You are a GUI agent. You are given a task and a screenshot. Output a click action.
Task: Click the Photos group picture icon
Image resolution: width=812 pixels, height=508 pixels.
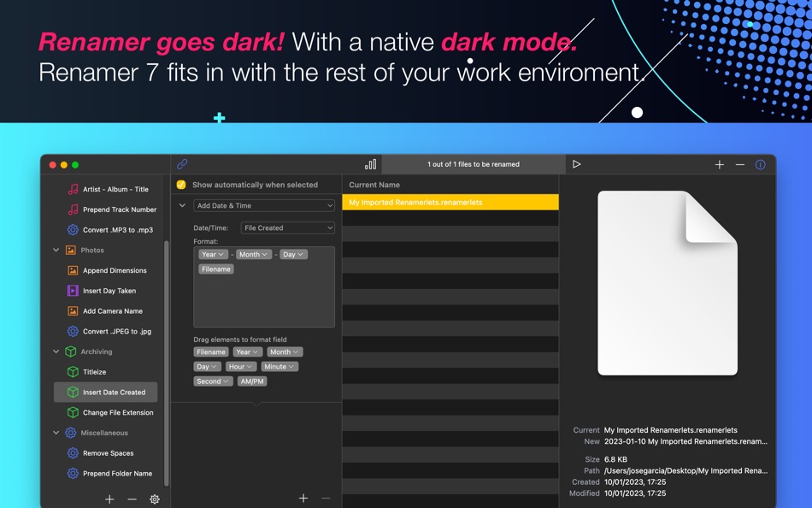coord(71,250)
